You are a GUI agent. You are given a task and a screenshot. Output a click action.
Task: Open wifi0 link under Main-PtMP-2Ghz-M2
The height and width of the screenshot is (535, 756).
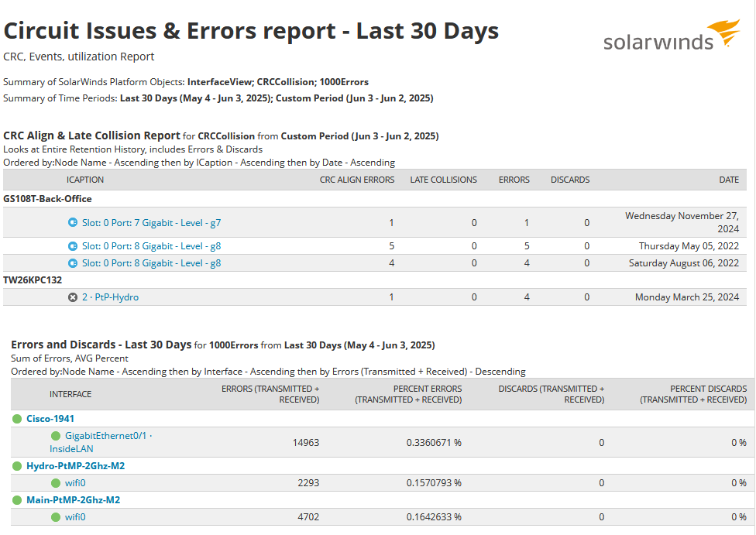75,517
